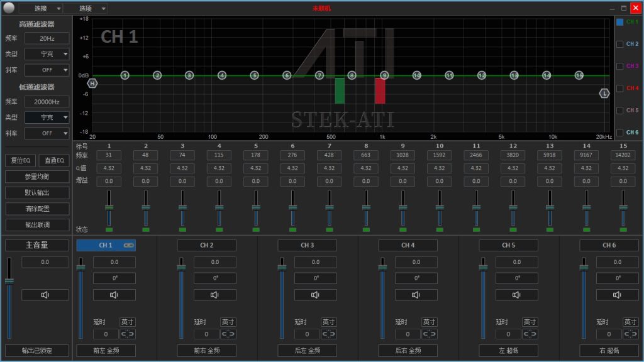Select the CH 6 channel tab
This screenshot has width=644, height=362.
(x=609, y=246)
